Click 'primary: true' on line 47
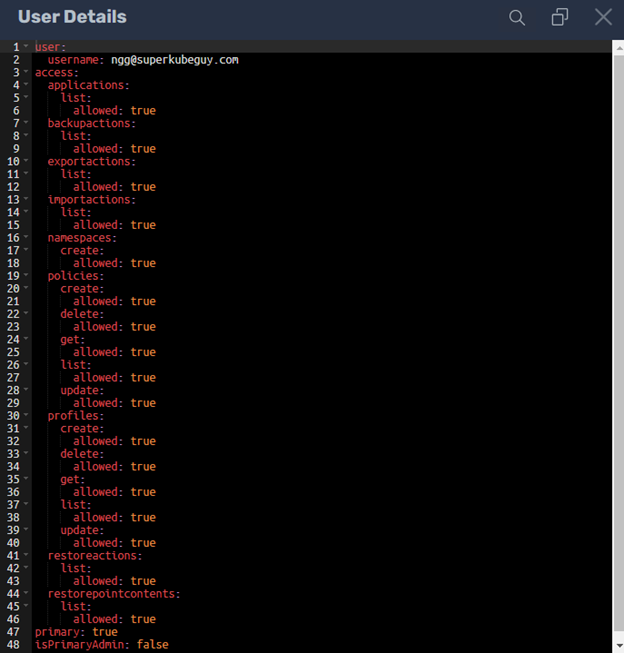 click(76, 632)
